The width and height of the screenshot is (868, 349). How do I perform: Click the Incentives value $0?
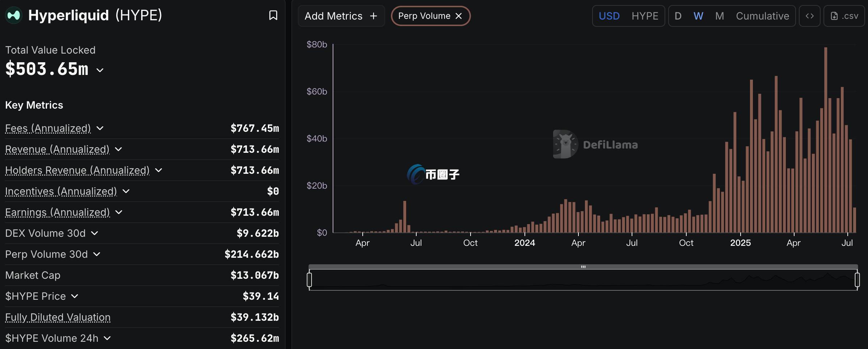[x=273, y=191]
